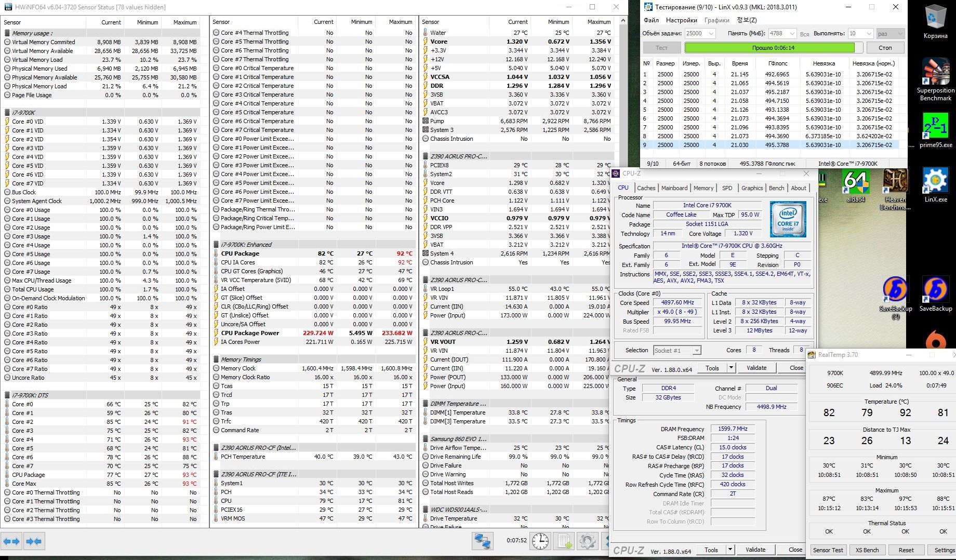The image size is (956, 560).
Task: Select the LinX.exe desktop shortcut
Action: [935, 185]
